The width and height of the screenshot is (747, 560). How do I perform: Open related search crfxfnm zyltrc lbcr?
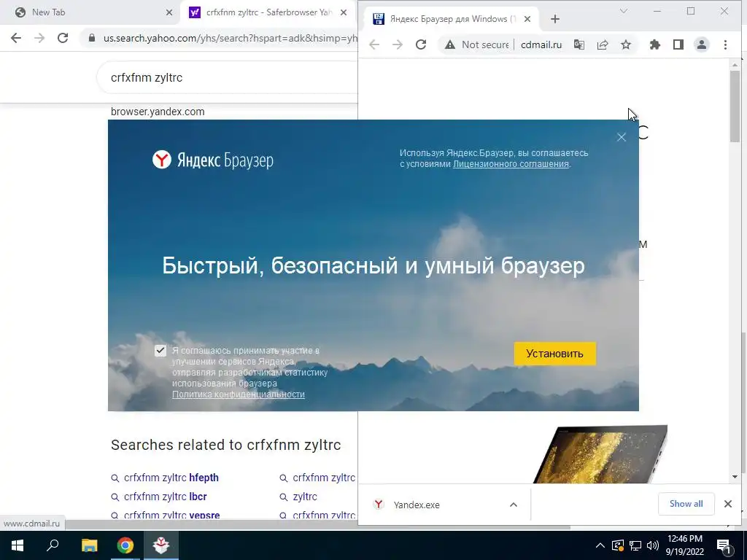pos(166,497)
